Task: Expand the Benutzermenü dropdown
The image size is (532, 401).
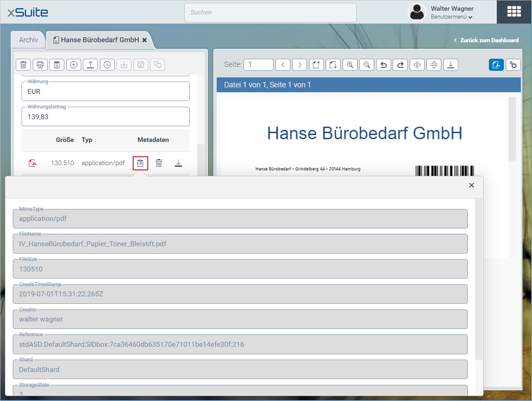Action: point(452,17)
